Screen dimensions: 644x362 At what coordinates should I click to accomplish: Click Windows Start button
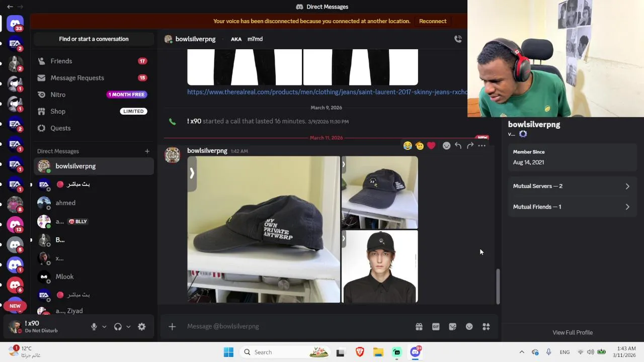coord(228,352)
